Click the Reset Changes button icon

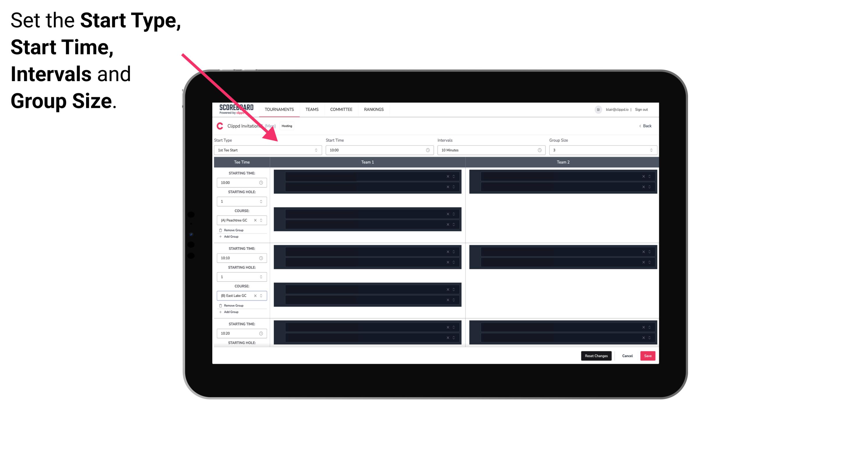click(x=597, y=355)
